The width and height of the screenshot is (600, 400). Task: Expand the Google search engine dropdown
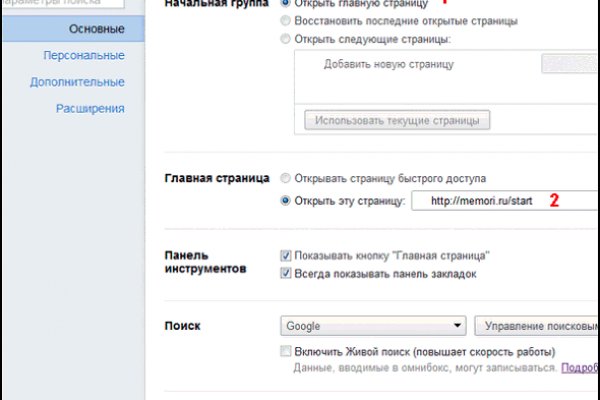pyautogui.click(x=373, y=326)
